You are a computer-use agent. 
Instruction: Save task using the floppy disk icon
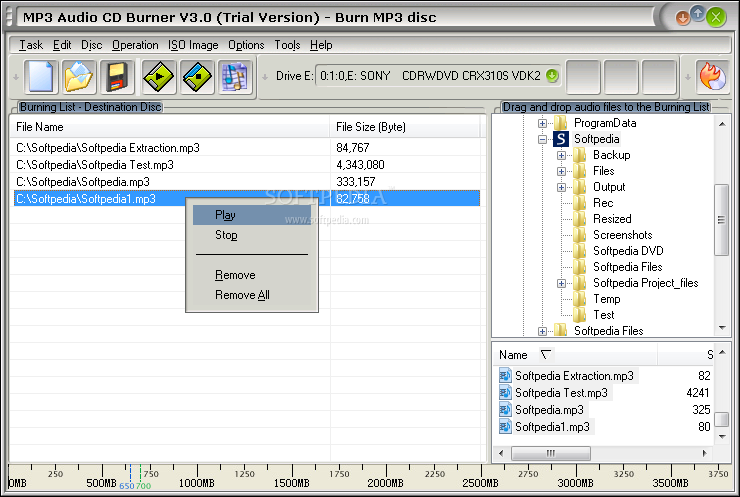point(117,76)
